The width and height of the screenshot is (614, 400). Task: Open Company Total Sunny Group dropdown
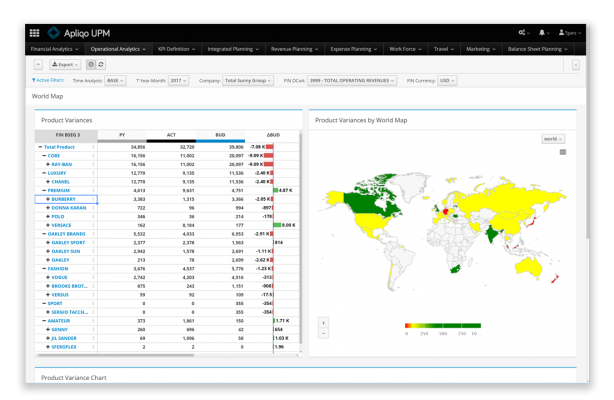[248, 81]
